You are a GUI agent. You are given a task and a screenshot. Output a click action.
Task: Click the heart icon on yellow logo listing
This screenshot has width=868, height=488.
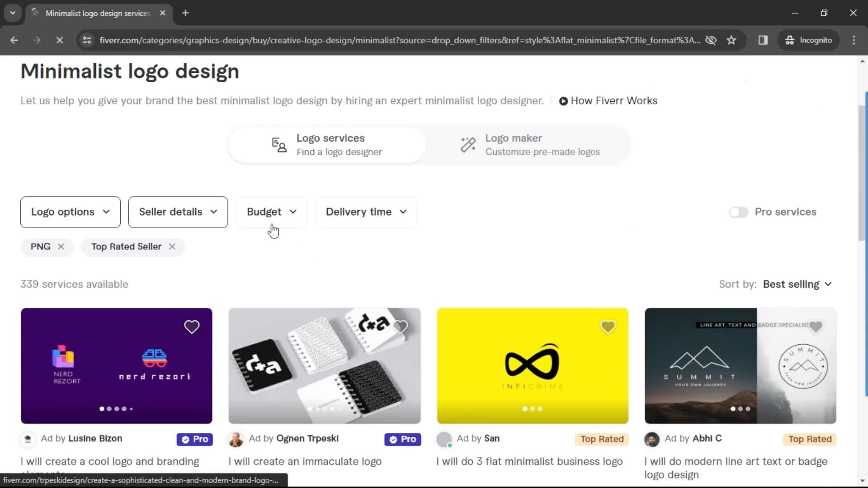tap(609, 327)
